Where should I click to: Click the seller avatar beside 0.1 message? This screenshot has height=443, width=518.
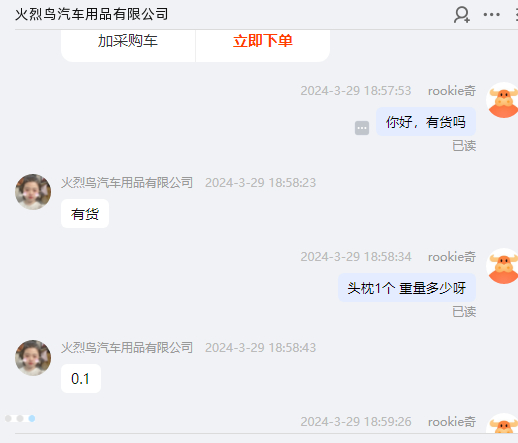33,358
